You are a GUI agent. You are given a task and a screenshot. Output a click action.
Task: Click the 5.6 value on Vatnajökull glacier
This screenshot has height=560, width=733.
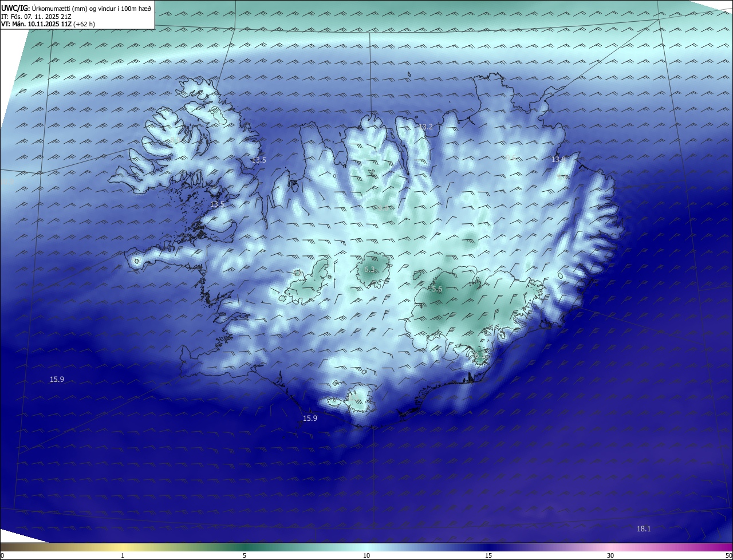click(437, 289)
